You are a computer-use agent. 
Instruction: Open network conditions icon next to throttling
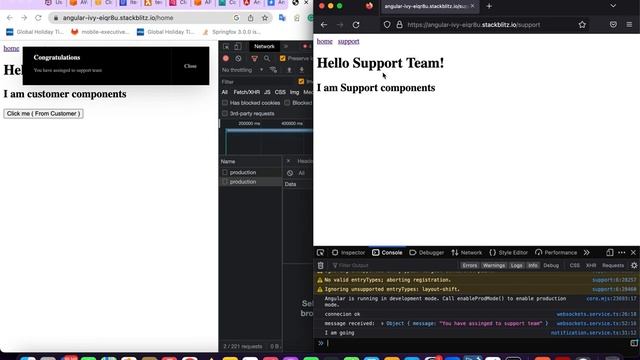click(x=273, y=70)
